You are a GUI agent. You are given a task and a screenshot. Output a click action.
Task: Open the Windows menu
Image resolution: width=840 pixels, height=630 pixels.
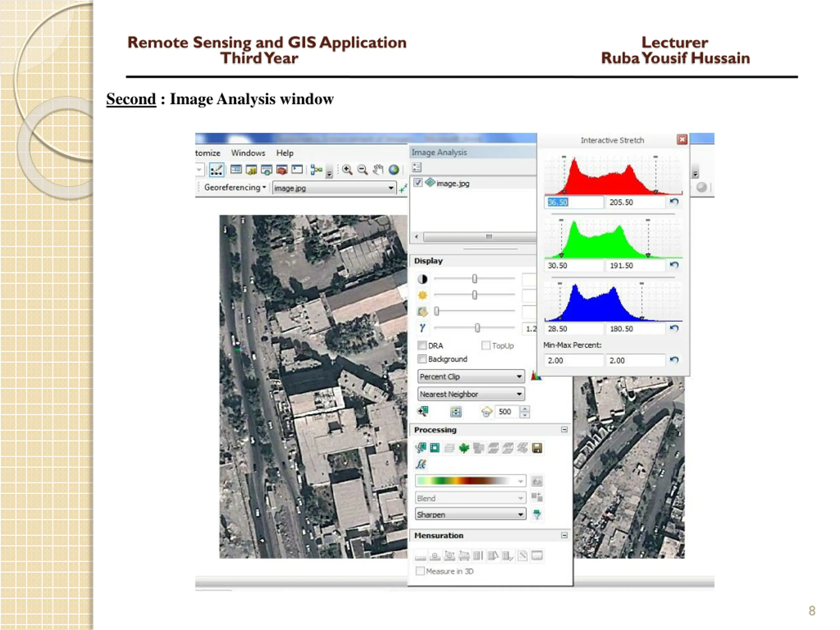pyautogui.click(x=248, y=153)
